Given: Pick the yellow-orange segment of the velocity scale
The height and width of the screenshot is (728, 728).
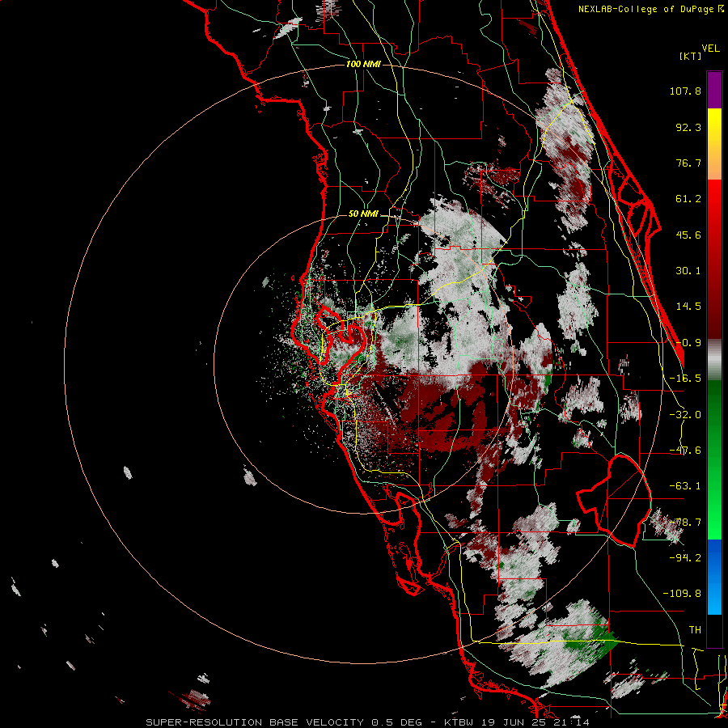Looking at the screenshot, I should pos(714,144).
